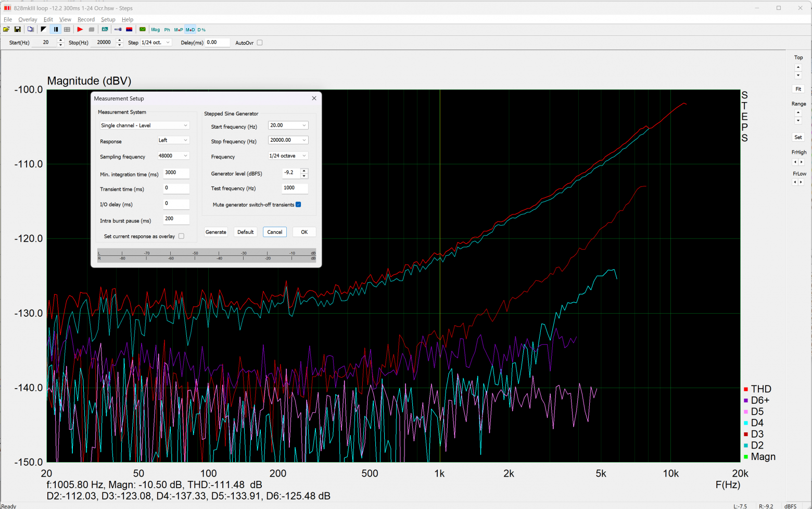Image resolution: width=812 pixels, height=509 pixels.
Task: Click the copy icon in the toolbar
Action: click(31, 30)
